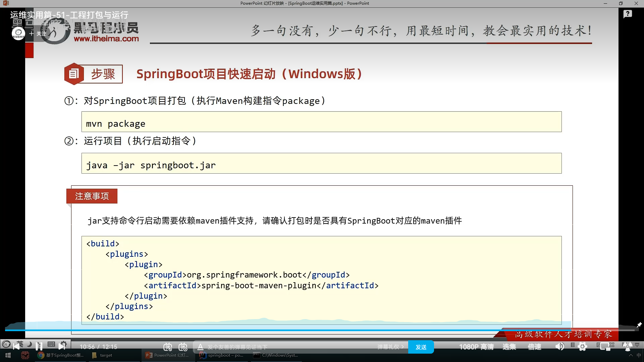The image size is (644, 362).
Task: Switch to the Chrome taskbar window
Action: point(60,355)
